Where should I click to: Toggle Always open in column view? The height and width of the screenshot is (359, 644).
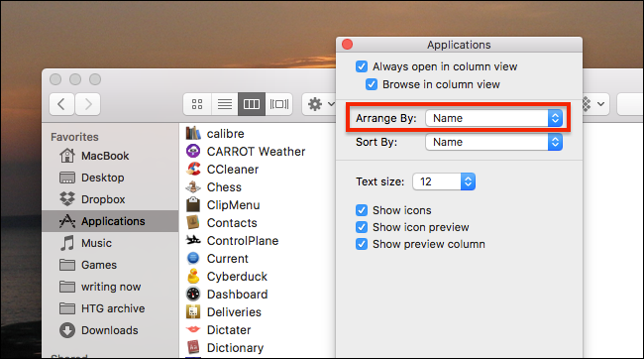point(362,66)
